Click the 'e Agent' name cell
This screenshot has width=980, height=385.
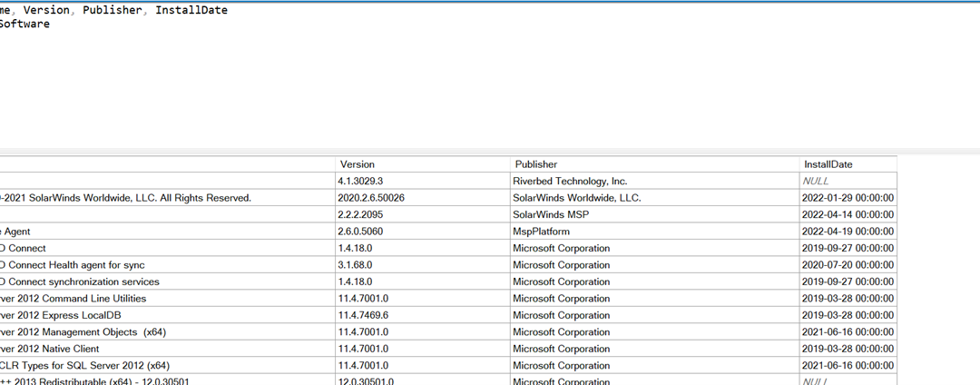pos(168,232)
